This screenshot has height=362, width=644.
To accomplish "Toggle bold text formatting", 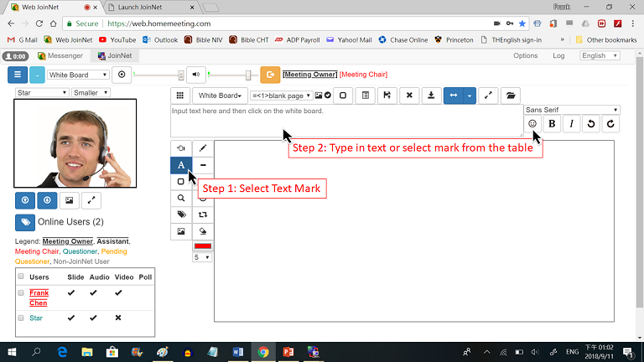I will 552,124.
